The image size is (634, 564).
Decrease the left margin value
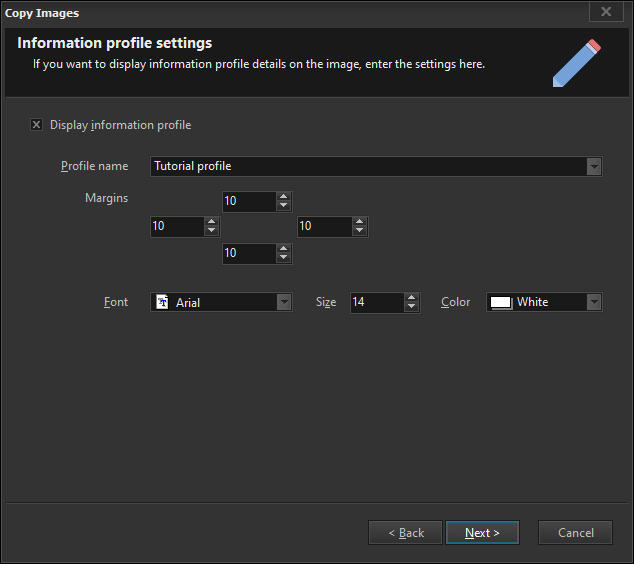[x=211, y=231]
